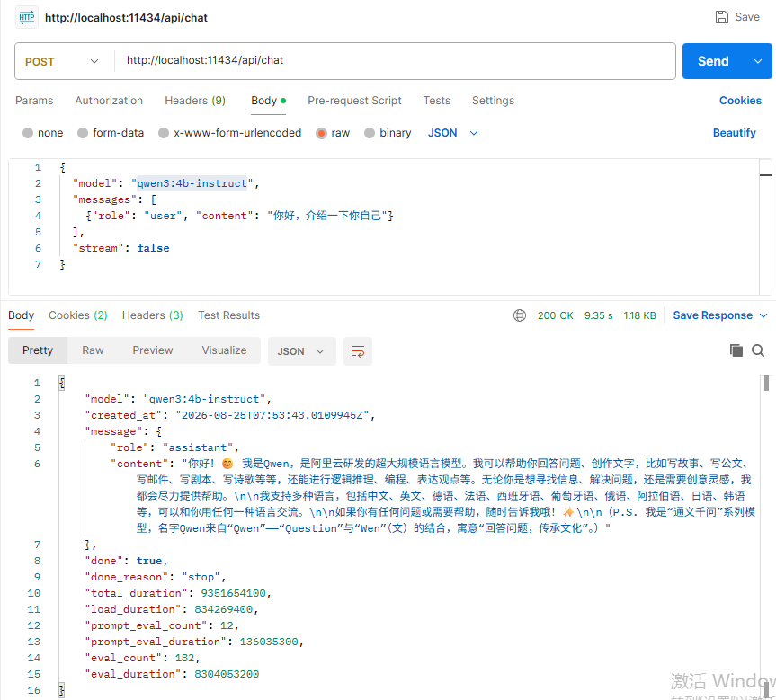Click the request editor scrollbar marker
776x700 pixels.
(765, 174)
